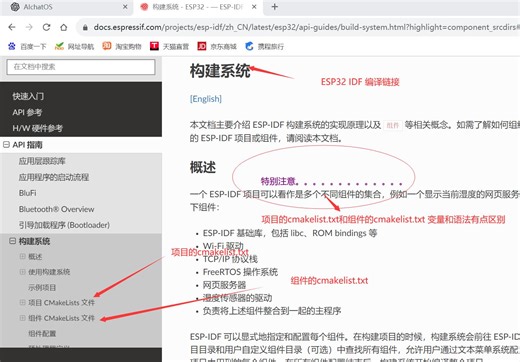Screen dimensions: 520x362
Task: Open 引导加载程序 (Bootloader) page
Action: coord(64,225)
